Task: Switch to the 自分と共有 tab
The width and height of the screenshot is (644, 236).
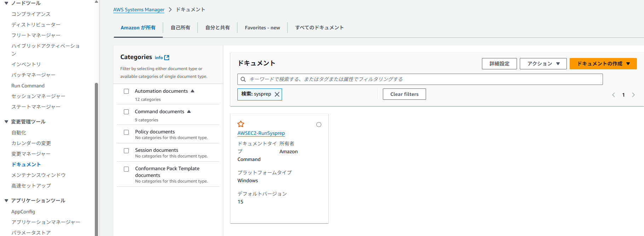Action: [x=218, y=28]
